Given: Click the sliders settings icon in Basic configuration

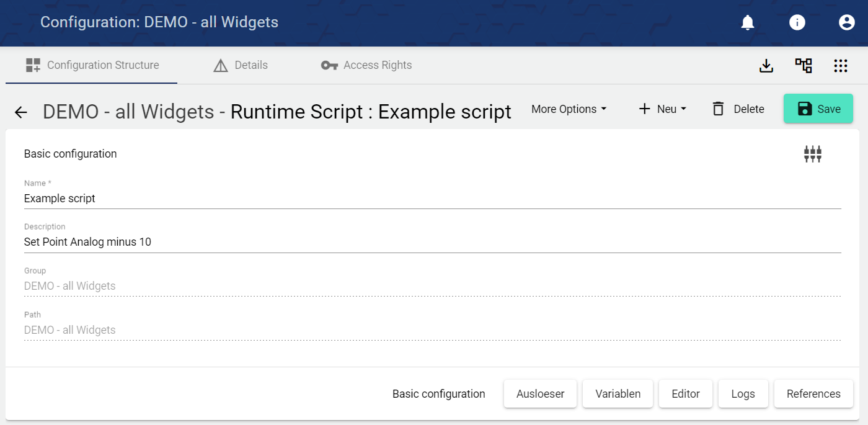Looking at the screenshot, I should click(x=812, y=154).
